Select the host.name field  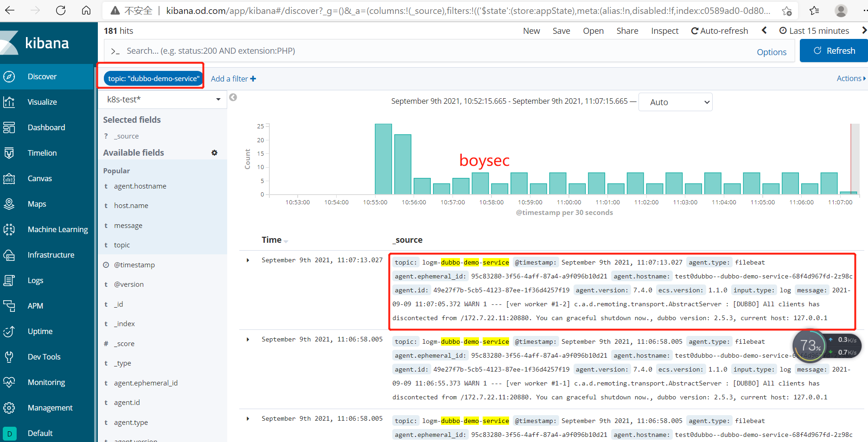[x=131, y=205]
